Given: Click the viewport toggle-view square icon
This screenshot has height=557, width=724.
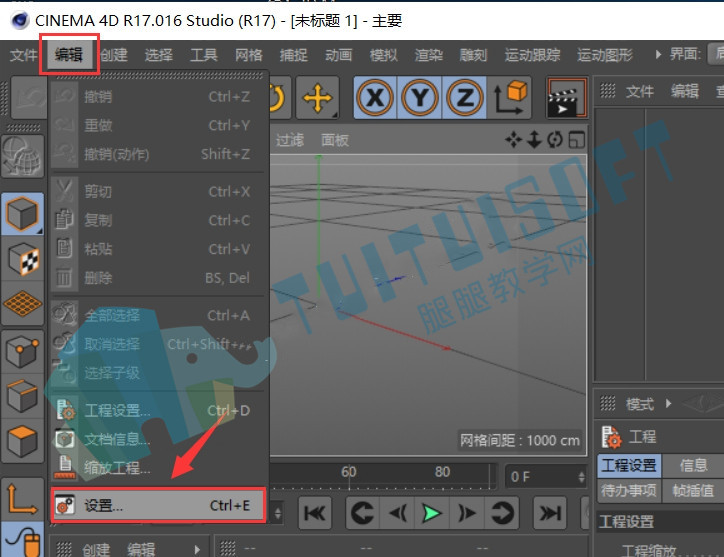Looking at the screenshot, I should [577, 139].
